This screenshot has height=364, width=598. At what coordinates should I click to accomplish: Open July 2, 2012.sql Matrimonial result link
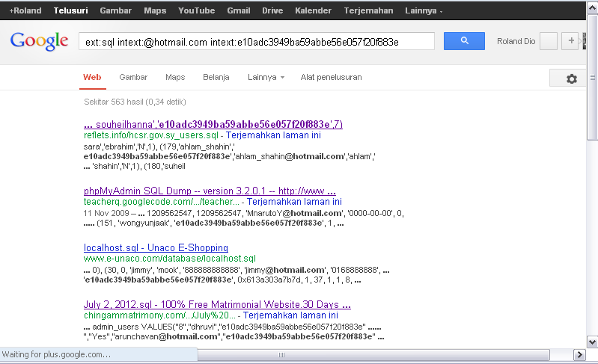coord(217,305)
